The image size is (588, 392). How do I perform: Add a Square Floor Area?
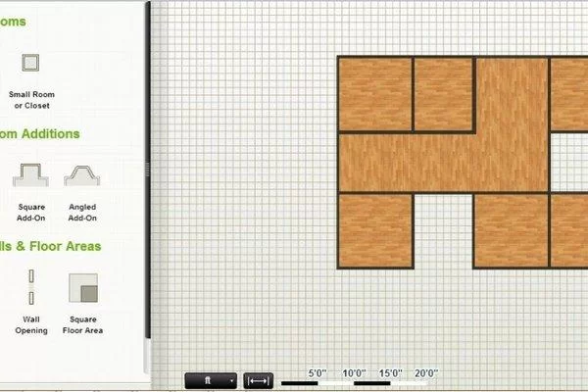coord(83,288)
